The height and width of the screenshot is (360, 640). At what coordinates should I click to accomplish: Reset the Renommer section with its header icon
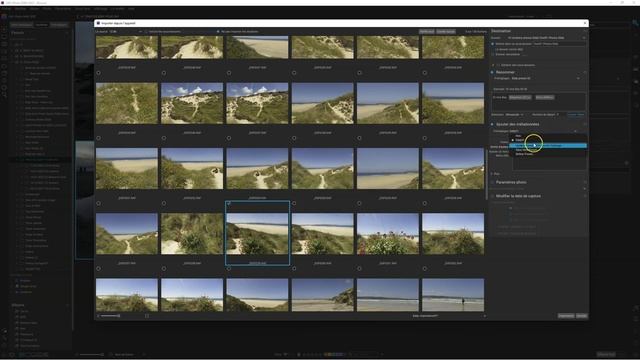click(584, 72)
